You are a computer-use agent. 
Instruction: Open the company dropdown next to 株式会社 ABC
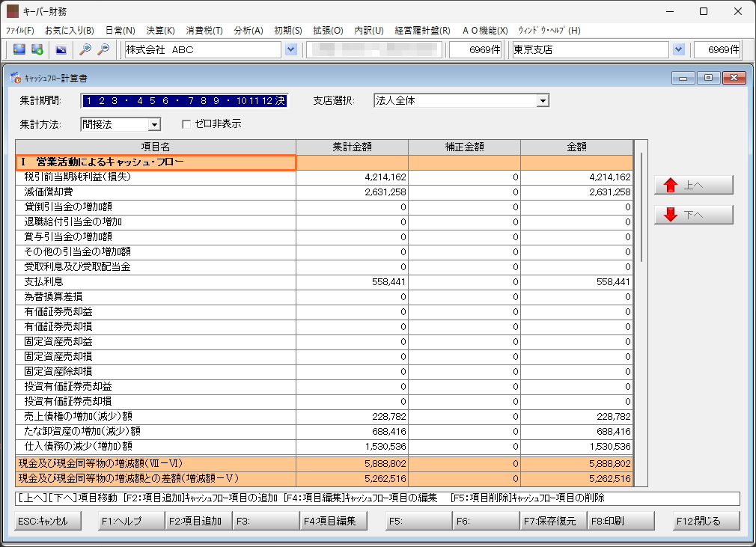point(291,49)
